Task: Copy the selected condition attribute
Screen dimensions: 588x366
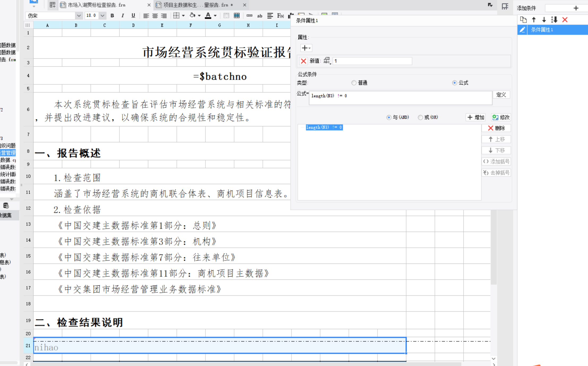Action: click(523, 20)
